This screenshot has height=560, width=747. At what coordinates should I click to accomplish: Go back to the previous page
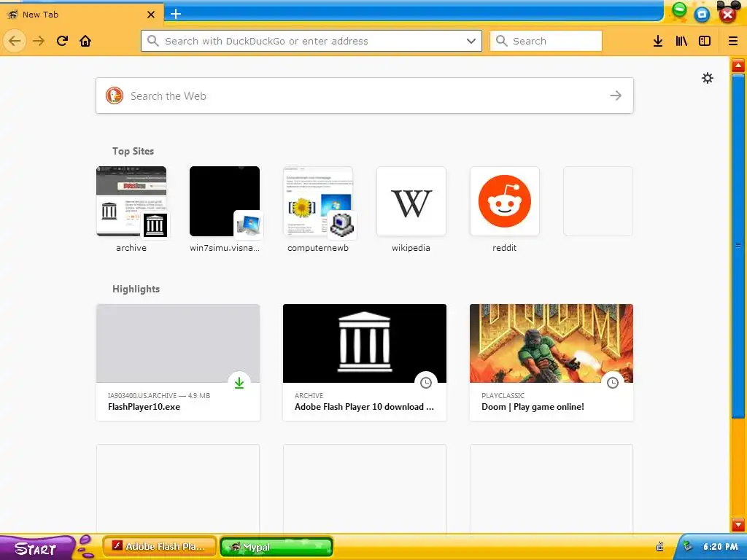[x=15, y=41]
